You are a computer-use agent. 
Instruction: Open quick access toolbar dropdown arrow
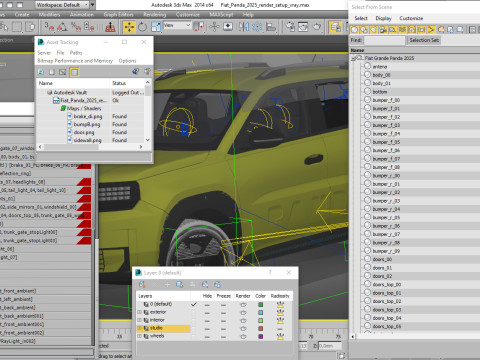pyautogui.click(x=93, y=5)
